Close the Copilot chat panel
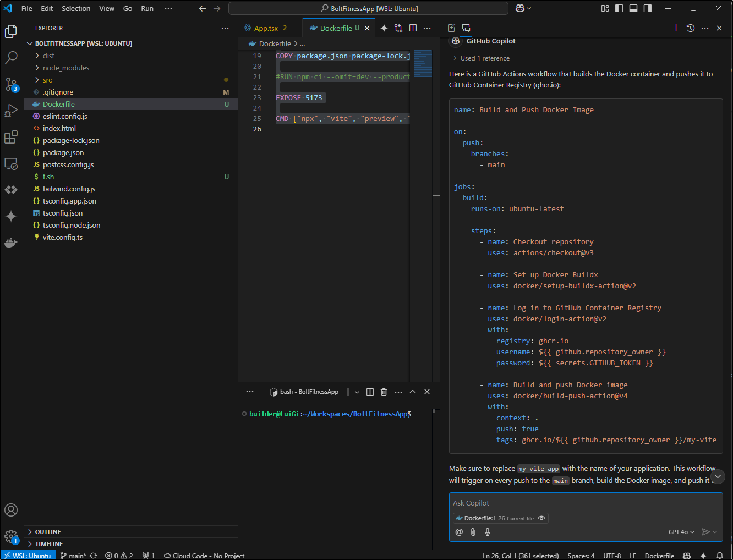Image resolution: width=733 pixels, height=560 pixels. (x=719, y=28)
